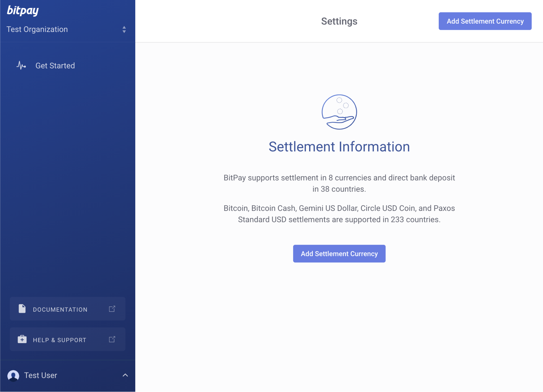The image size is (543, 392).
Task: Click the '8 currencies' support description text
Action: [339, 183]
